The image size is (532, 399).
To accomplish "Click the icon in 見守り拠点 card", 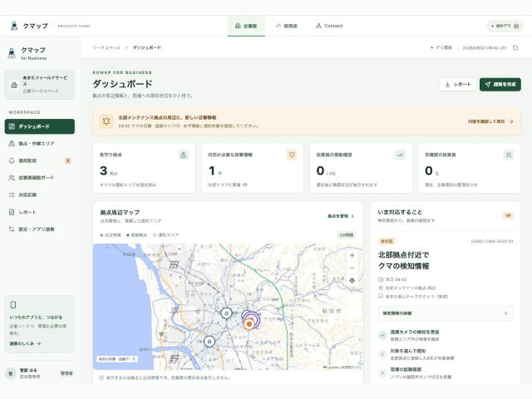I will (x=183, y=155).
